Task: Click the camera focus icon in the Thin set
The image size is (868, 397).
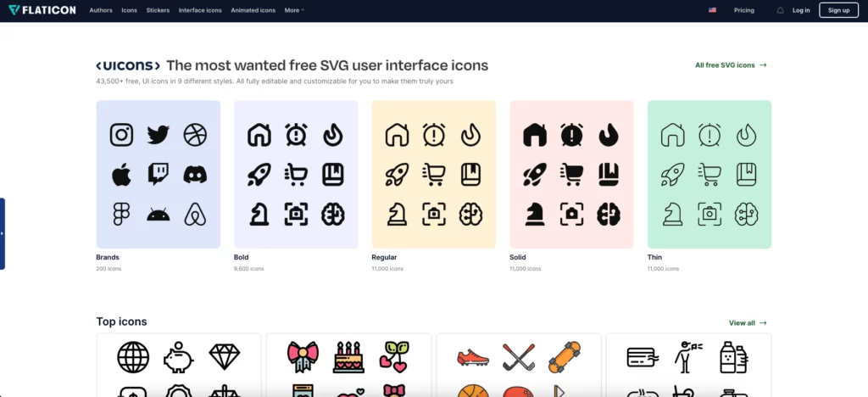Action: pos(709,214)
